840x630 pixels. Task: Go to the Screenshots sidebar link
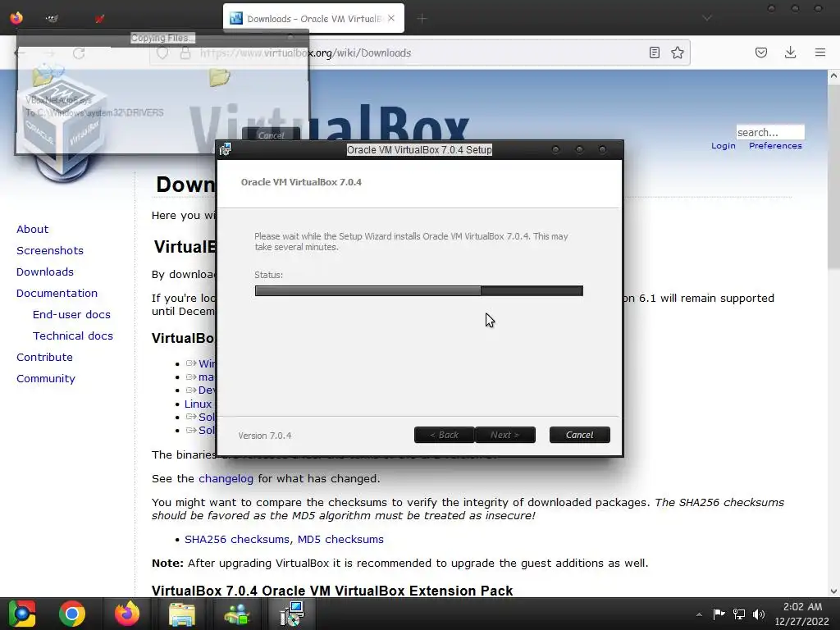(x=50, y=251)
